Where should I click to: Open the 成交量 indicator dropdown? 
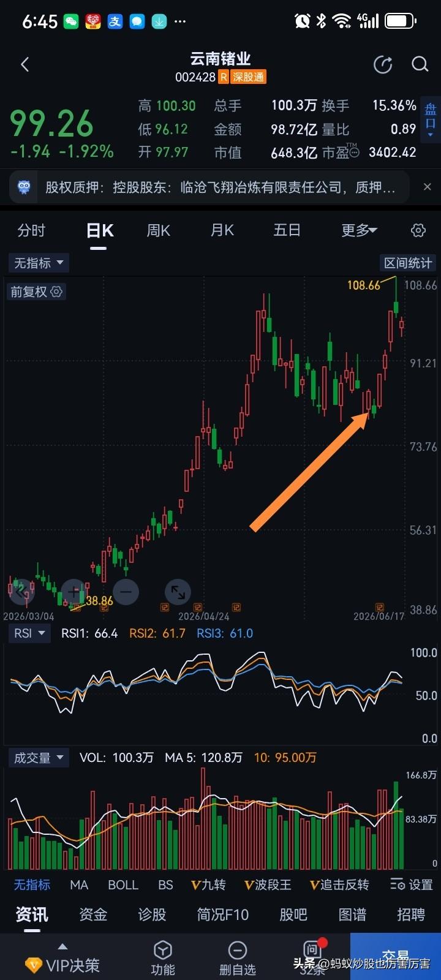[x=39, y=758]
